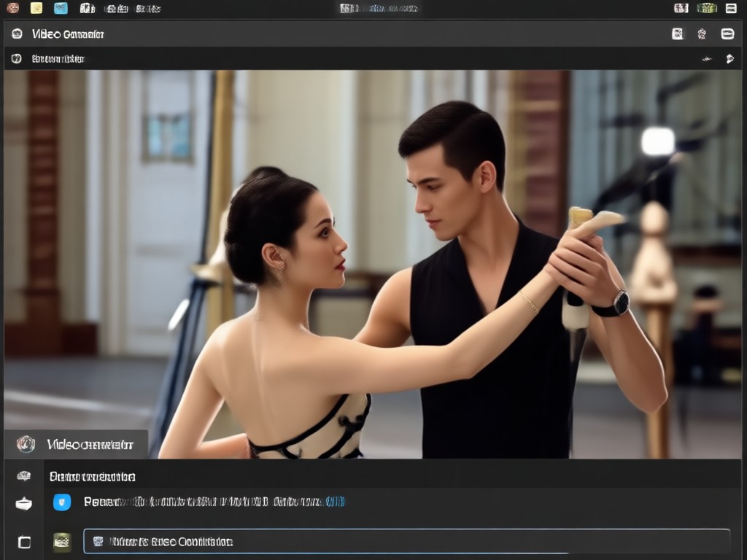Click the round app icon beside the Video Generator title

18,34
